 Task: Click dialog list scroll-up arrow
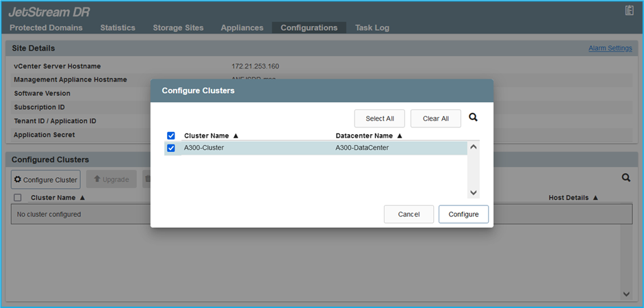tap(473, 147)
